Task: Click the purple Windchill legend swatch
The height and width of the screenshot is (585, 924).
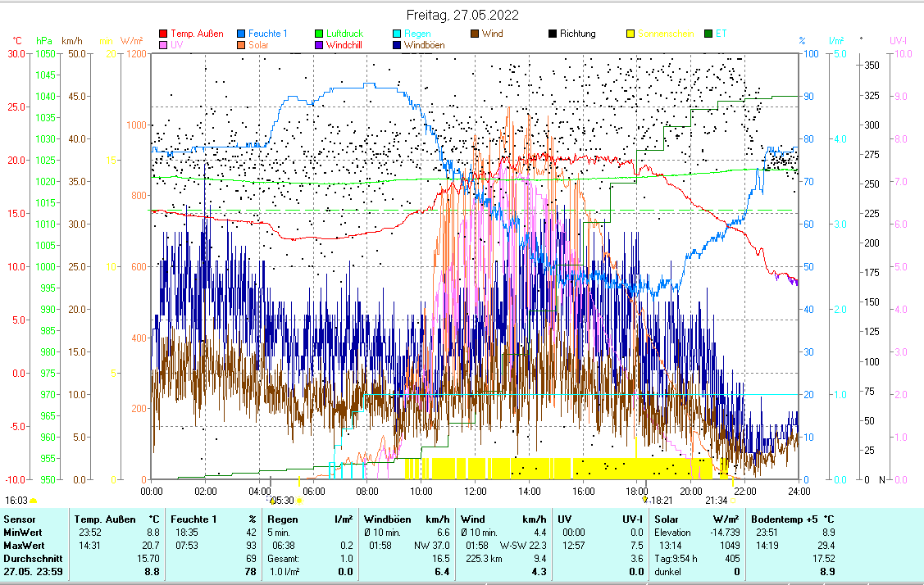Action: (319, 45)
